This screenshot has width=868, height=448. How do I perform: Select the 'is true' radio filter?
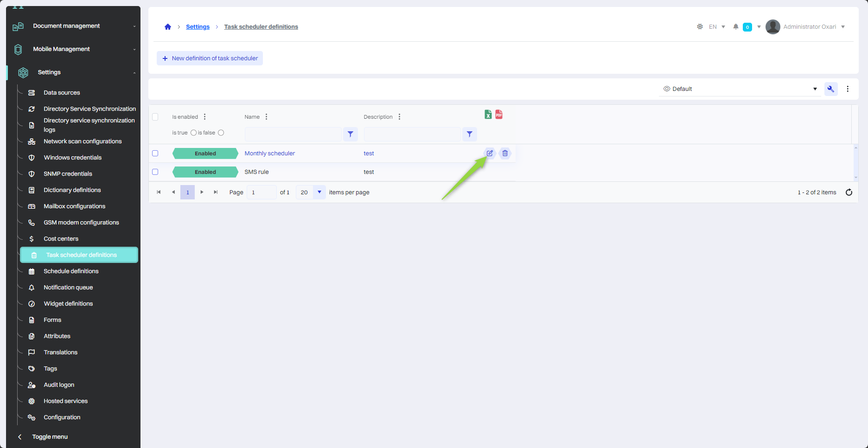(193, 133)
